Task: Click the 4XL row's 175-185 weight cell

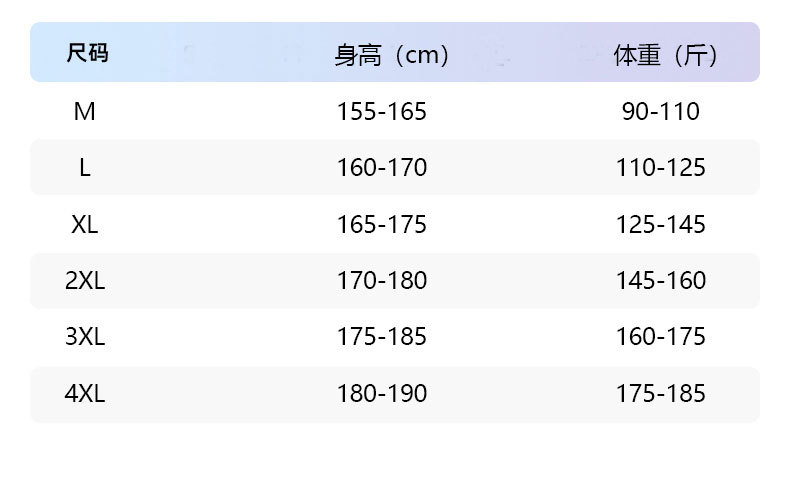Action: pyautogui.click(x=660, y=394)
